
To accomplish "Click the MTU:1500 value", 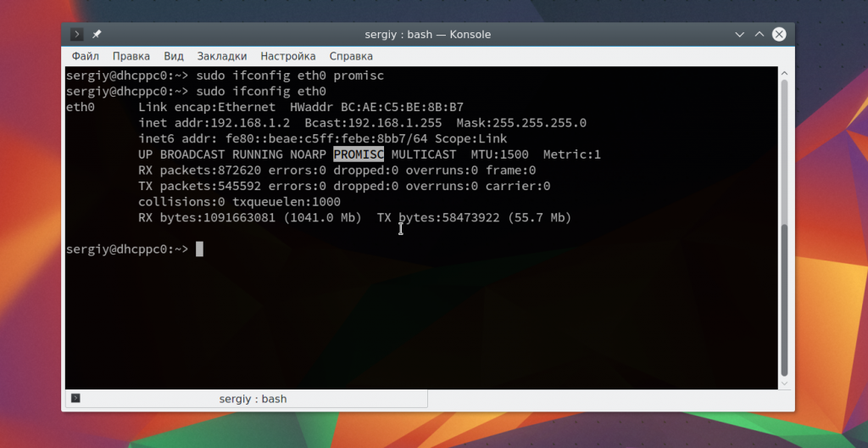I will tap(500, 154).
